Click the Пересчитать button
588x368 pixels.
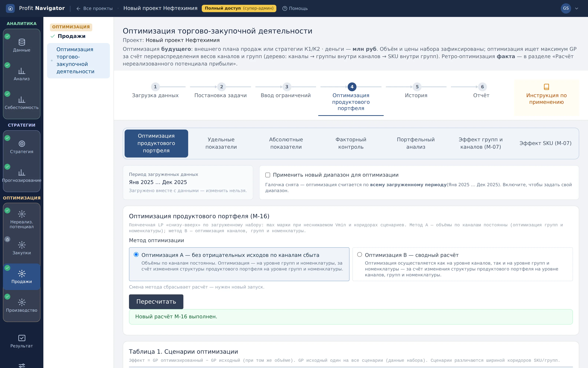(156, 302)
